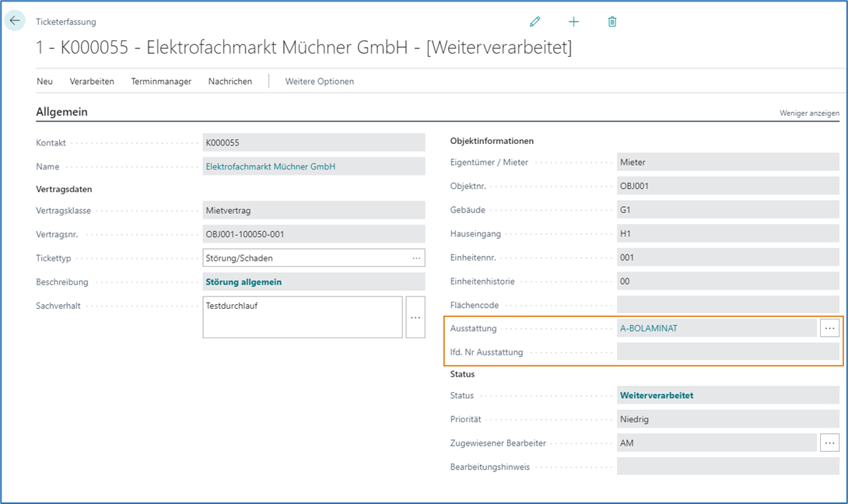
Task: Open Tickettyp lookup ellipsis
Action: point(416,258)
